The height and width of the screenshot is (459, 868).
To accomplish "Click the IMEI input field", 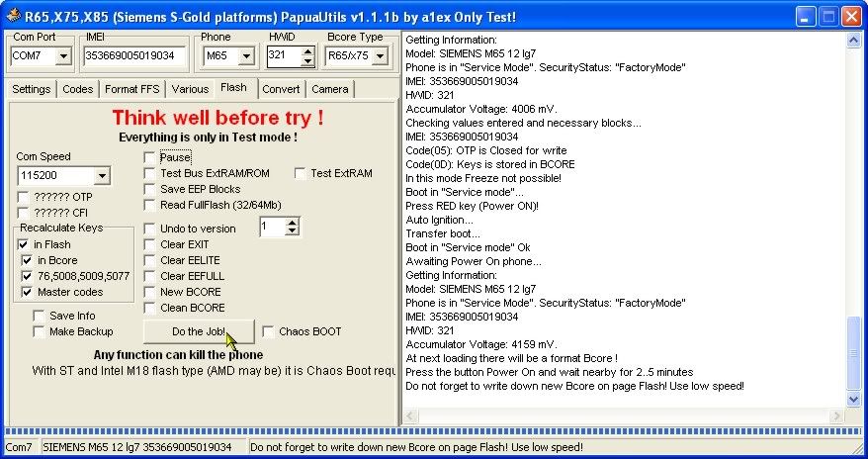I will coord(134,56).
